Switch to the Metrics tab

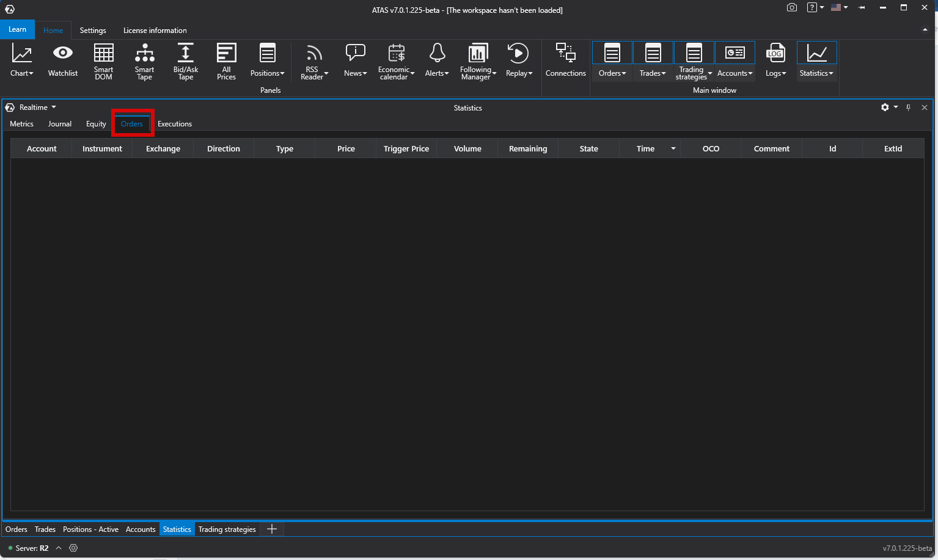click(x=22, y=124)
